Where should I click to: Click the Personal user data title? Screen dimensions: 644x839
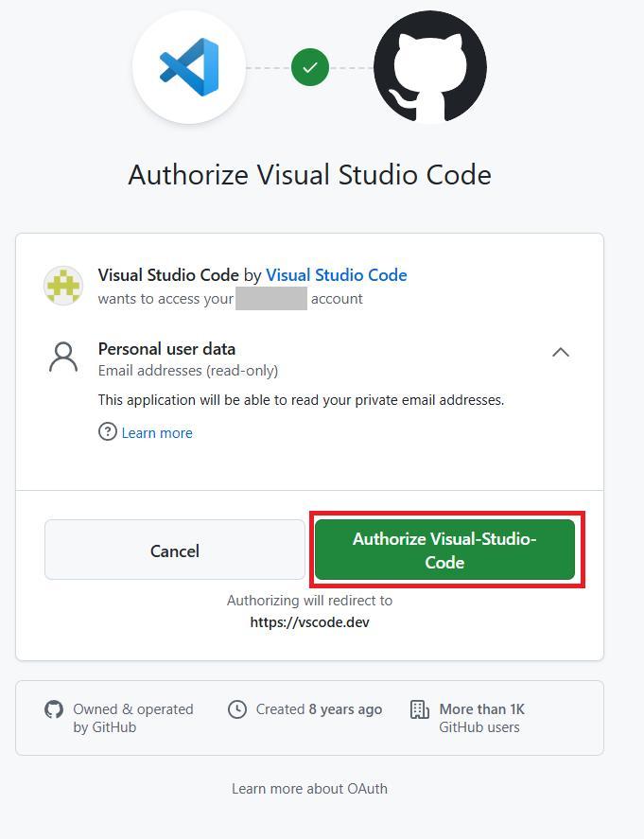[166, 349]
